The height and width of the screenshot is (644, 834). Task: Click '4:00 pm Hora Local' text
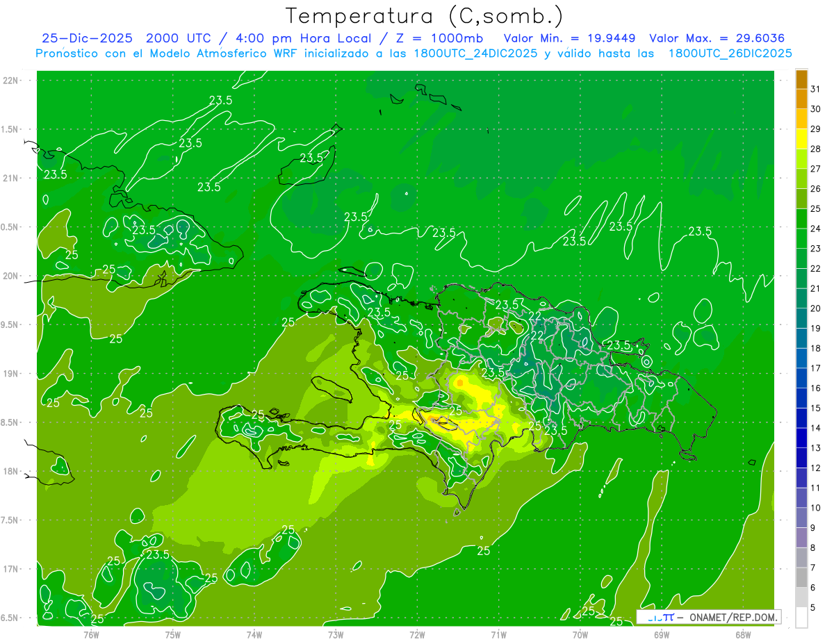coord(303,38)
